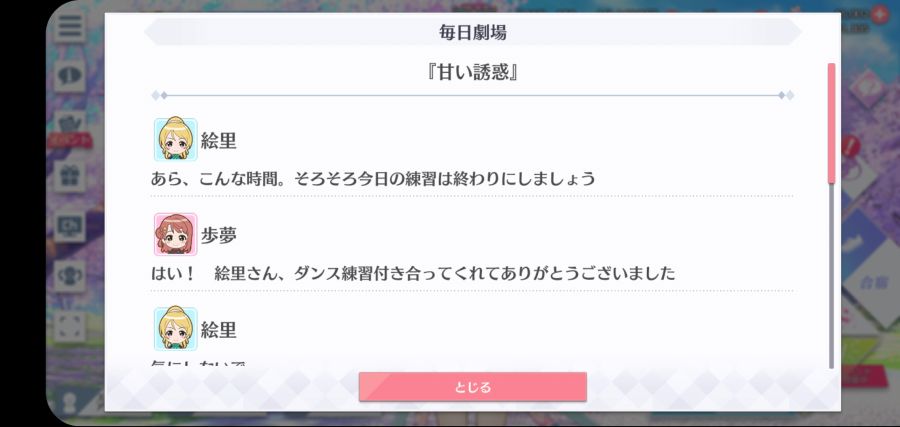900x427 pixels.
Task: Tap the monitor screen icon in sidebar
Action: click(70, 226)
